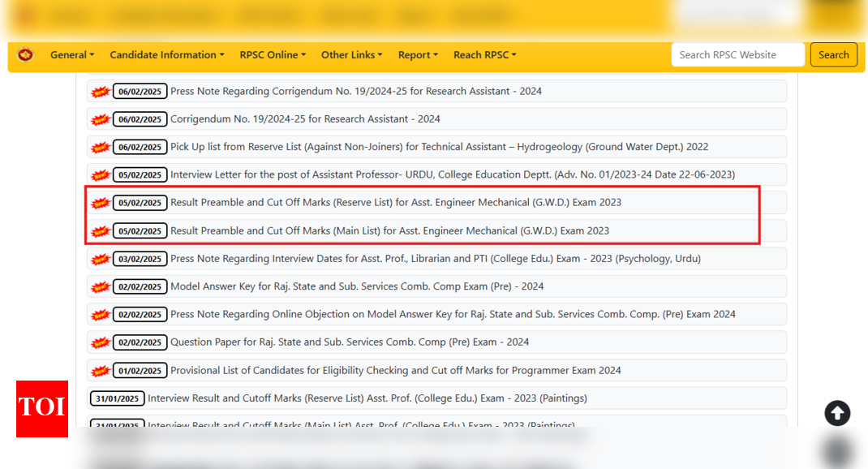Open Result Preamble Main List Asst. Engineer Mechanical link
This screenshot has height=469, width=868.
point(389,230)
